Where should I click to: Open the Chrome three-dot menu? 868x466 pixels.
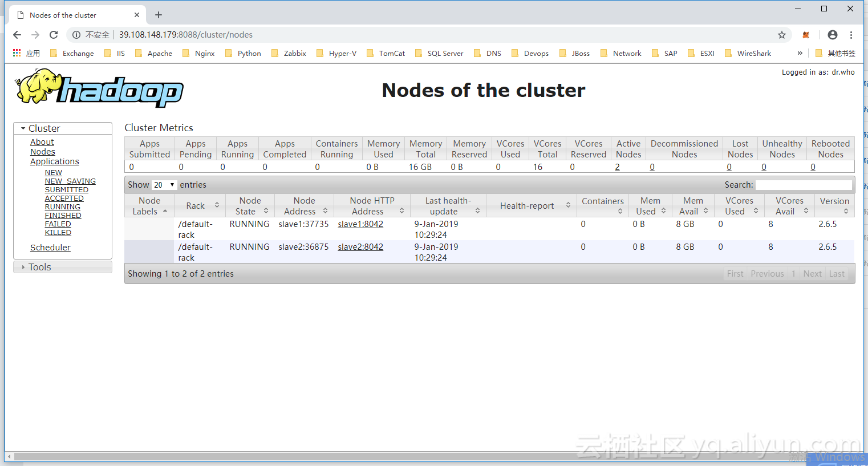pyautogui.click(x=851, y=35)
